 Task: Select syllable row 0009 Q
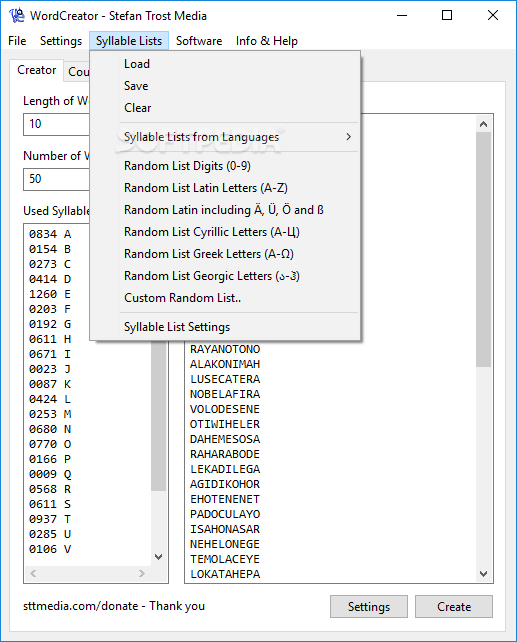click(50, 474)
